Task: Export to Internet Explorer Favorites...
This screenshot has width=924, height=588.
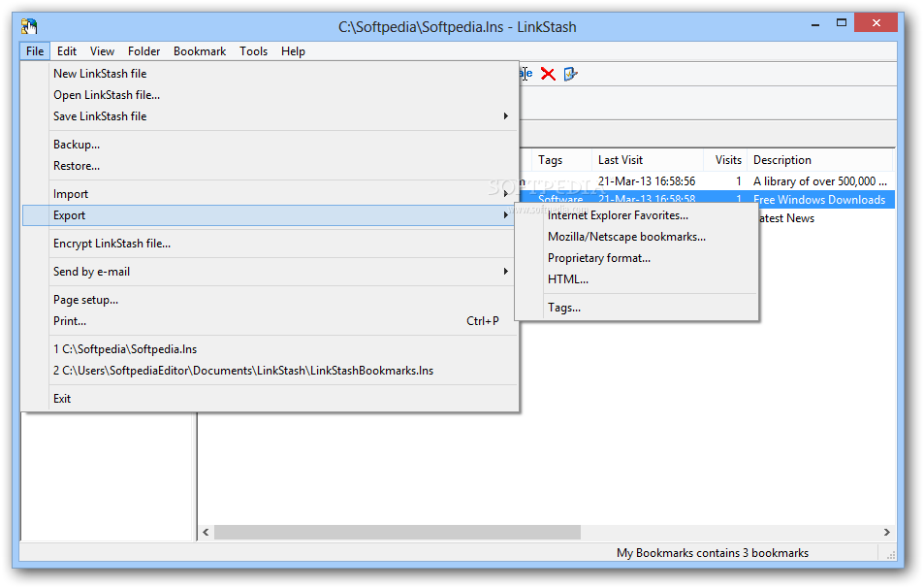Action: click(636, 215)
